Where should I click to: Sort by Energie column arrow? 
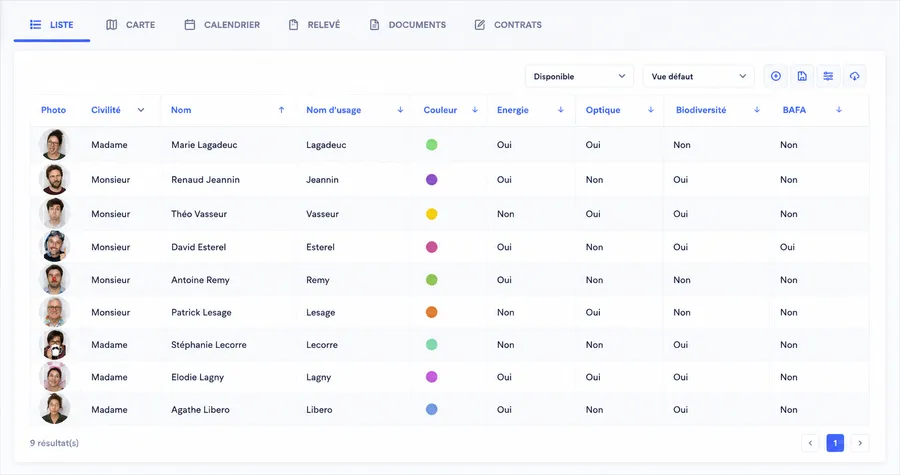pyautogui.click(x=561, y=110)
